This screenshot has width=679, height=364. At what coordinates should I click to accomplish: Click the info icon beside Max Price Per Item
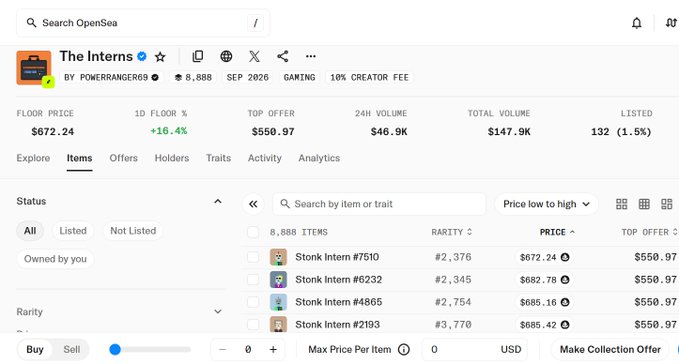(x=404, y=349)
